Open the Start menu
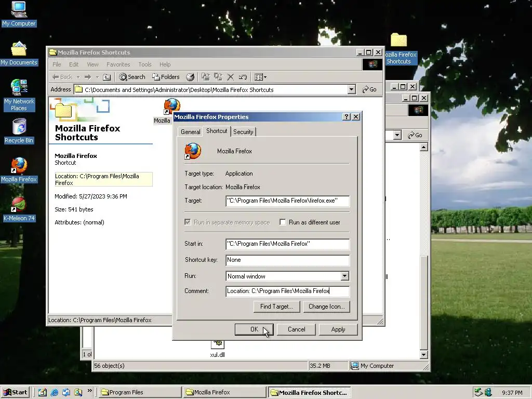 [x=15, y=392]
